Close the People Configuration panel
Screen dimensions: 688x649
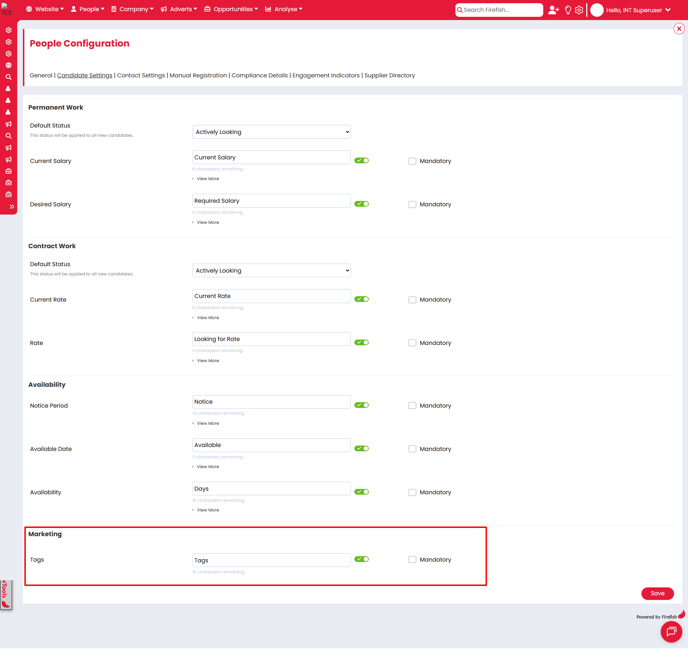point(678,29)
